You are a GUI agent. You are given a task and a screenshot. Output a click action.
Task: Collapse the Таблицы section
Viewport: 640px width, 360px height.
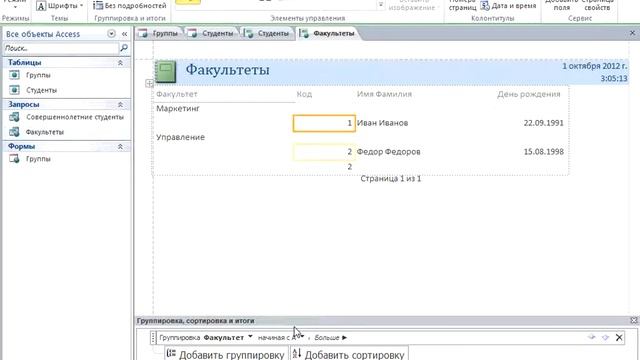[x=120, y=62]
